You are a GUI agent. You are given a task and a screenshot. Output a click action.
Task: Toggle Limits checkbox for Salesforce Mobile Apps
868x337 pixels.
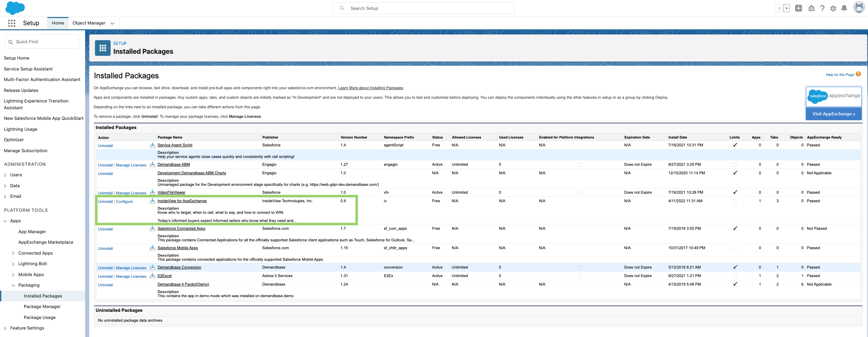[x=735, y=248]
